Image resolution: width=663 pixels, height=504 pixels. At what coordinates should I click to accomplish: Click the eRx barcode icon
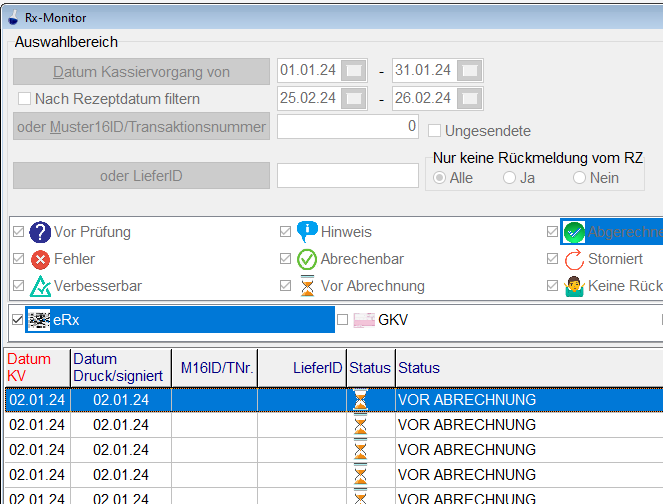pos(40,320)
